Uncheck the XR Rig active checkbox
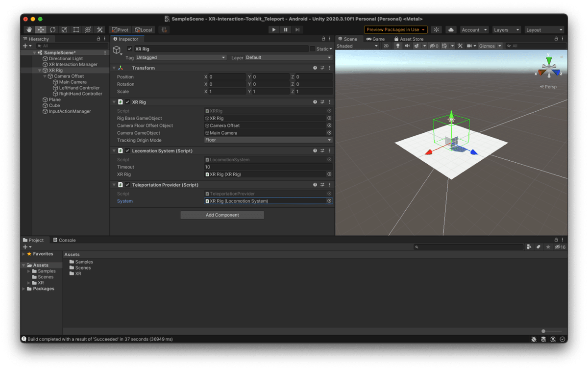Viewport: 588px width, 370px height. point(130,49)
